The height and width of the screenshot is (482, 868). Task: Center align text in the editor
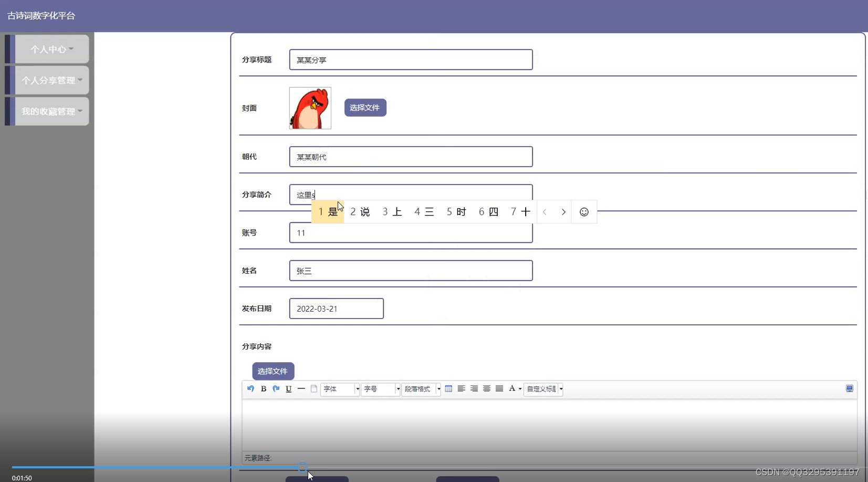(x=487, y=389)
